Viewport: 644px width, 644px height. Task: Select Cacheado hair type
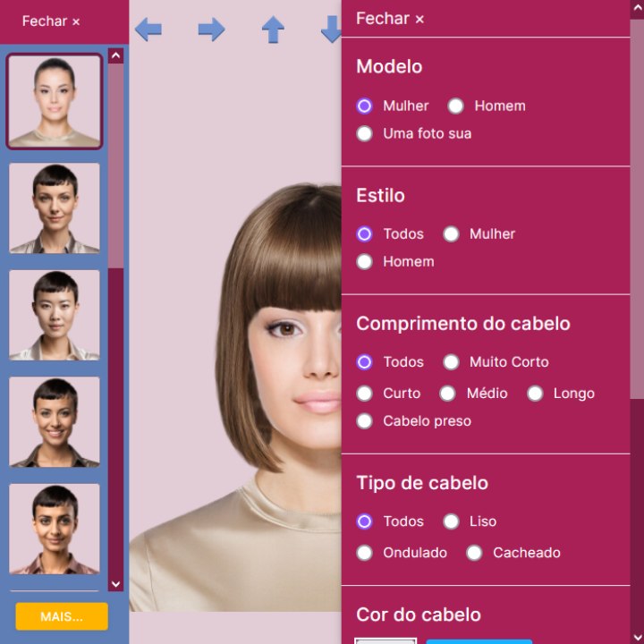(474, 553)
